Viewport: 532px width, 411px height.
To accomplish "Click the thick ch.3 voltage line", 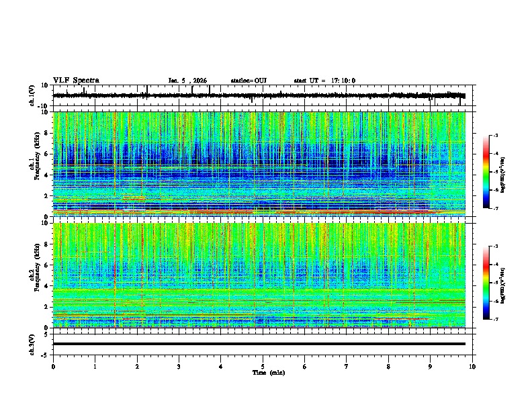I will 259,344.
